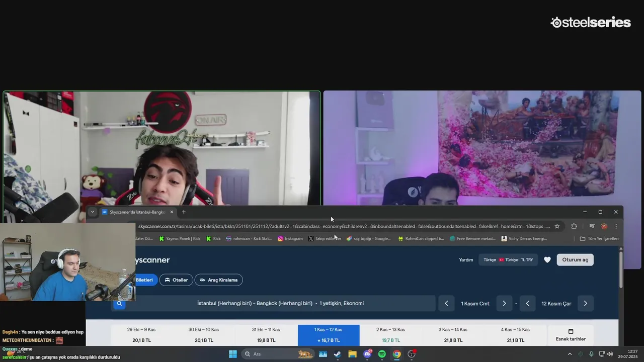Open Chrome from the taskbar
The image size is (644, 362).
tap(397, 354)
